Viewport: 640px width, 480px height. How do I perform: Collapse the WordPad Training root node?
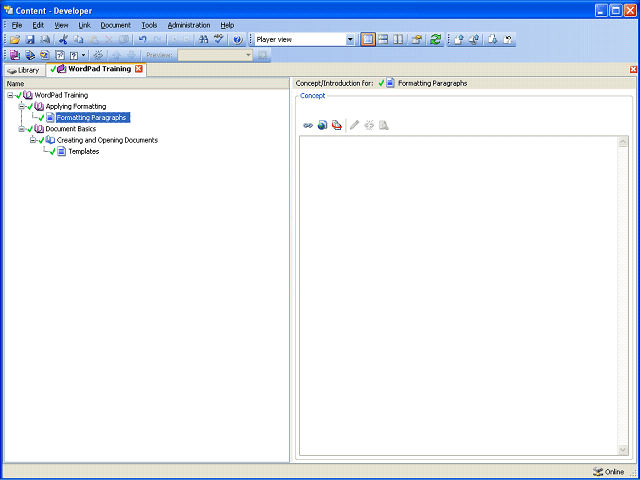click(10, 95)
